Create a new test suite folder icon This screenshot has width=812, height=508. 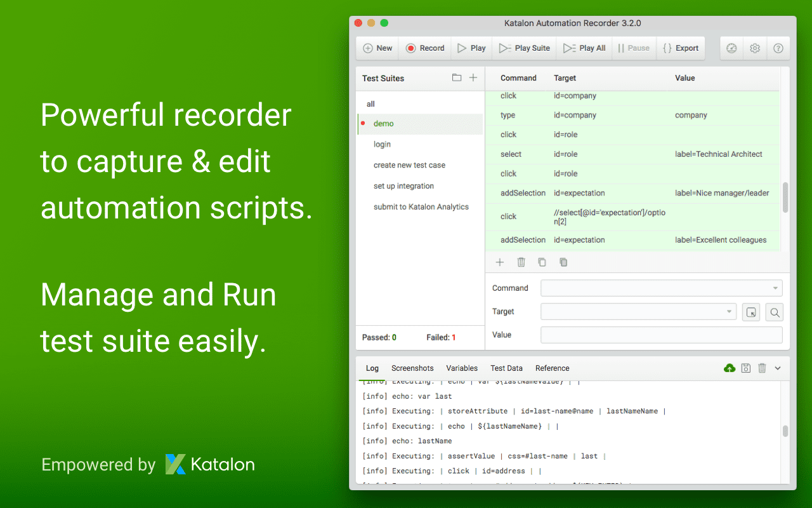point(456,77)
